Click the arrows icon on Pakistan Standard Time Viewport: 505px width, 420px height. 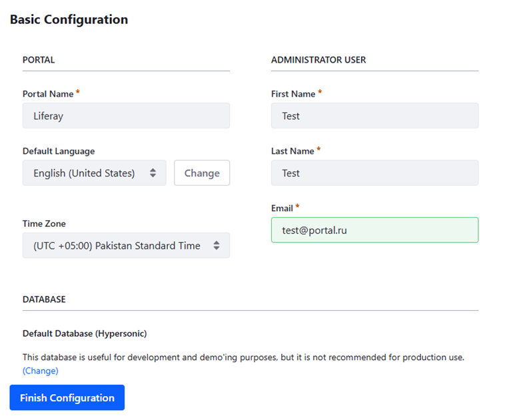pyautogui.click(x=217, y=246)
